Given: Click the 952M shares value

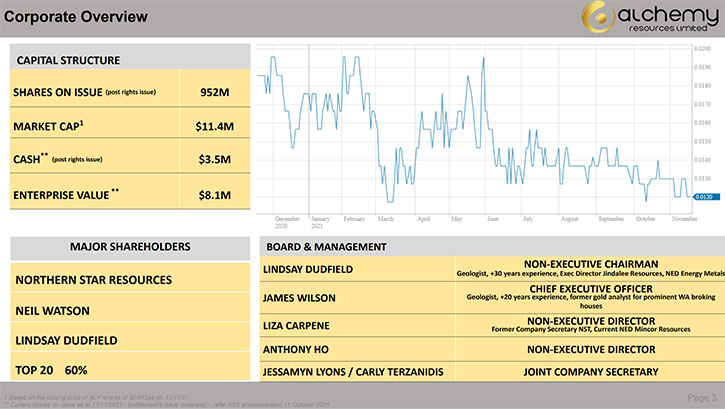Looking at the screenshot, I should (x=215, y=92).
